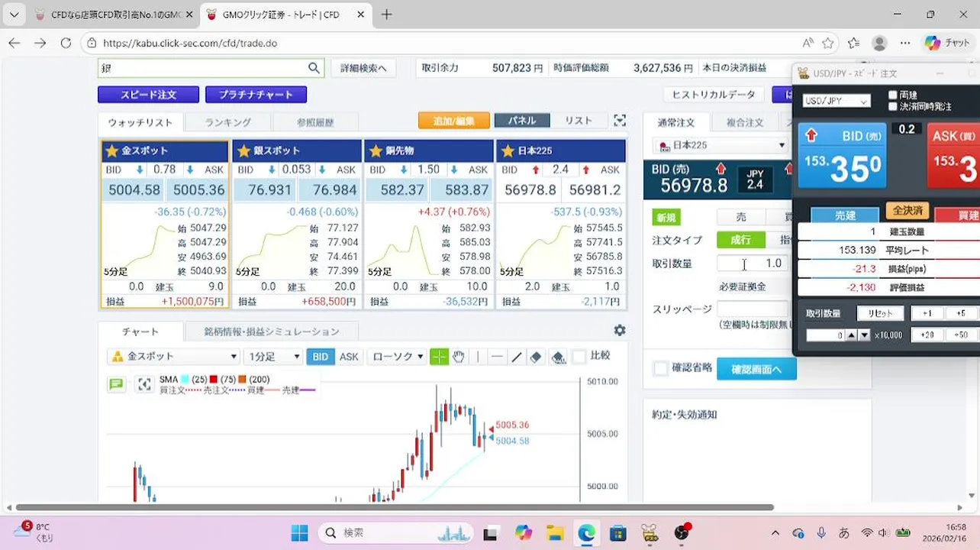
Task: Select the crosshair cursor chart tool
Action: click(x=439, y=357)
